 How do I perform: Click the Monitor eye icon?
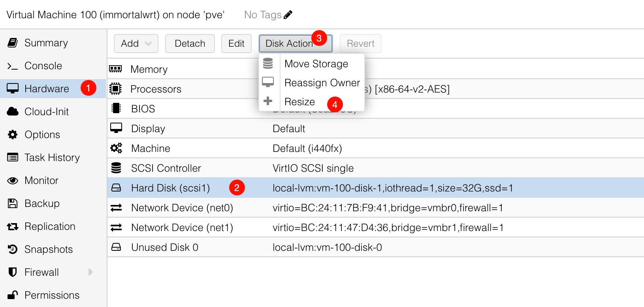pos(13,181)
